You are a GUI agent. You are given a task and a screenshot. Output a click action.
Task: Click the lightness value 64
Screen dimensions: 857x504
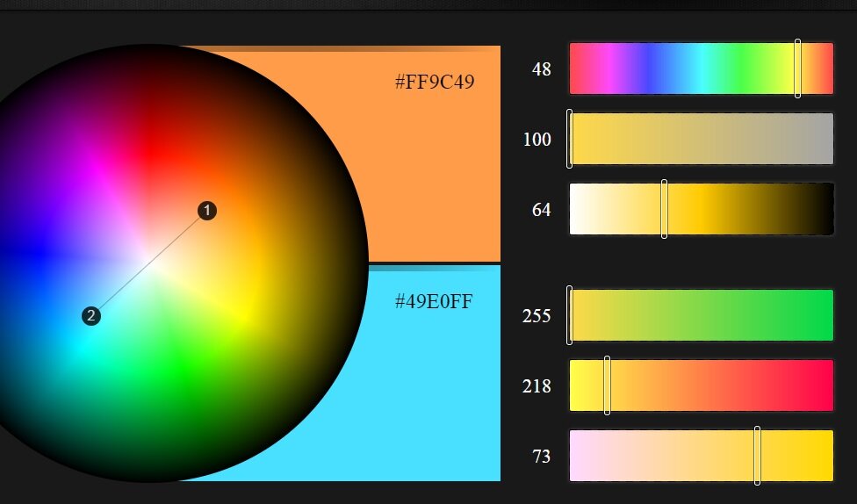(541, 210)
